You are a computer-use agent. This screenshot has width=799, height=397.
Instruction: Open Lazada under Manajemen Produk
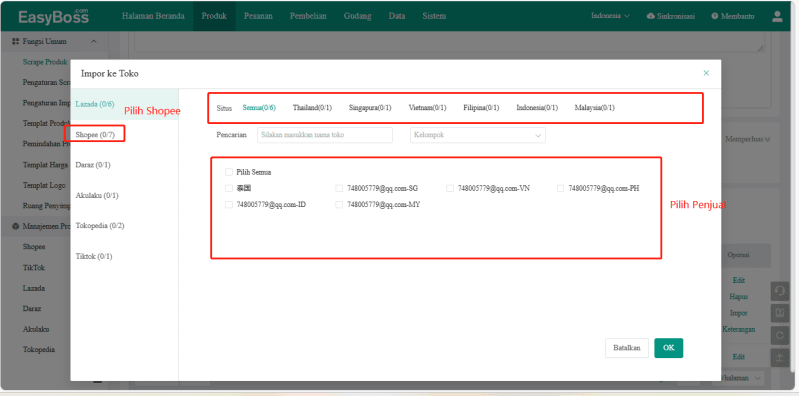click(x=34, y=288)
